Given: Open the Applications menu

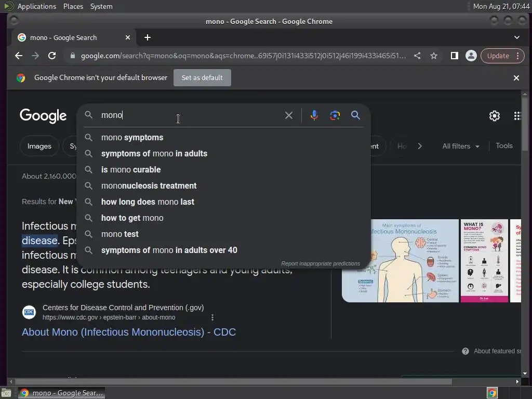Looking at the screenshot, I should [x=37, y=6].
